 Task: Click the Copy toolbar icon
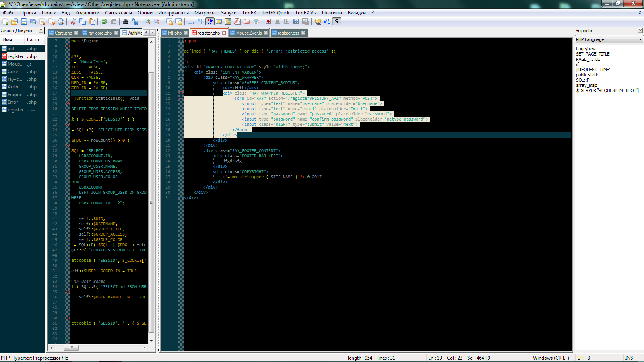point(83,21)
